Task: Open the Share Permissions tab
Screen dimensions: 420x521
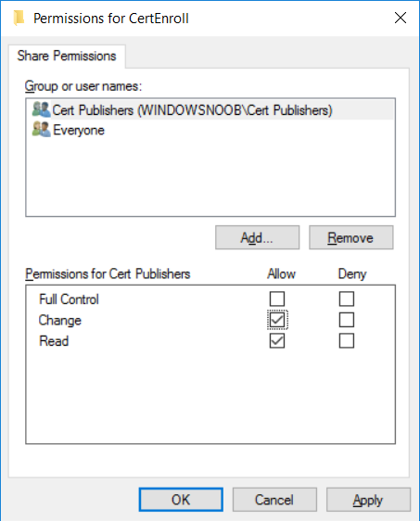Action: point(67,56)
